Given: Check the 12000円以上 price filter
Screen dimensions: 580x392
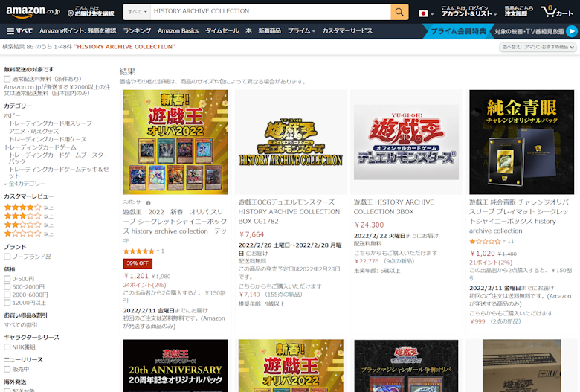Looking at the screenshot, I should pos(7,303).
